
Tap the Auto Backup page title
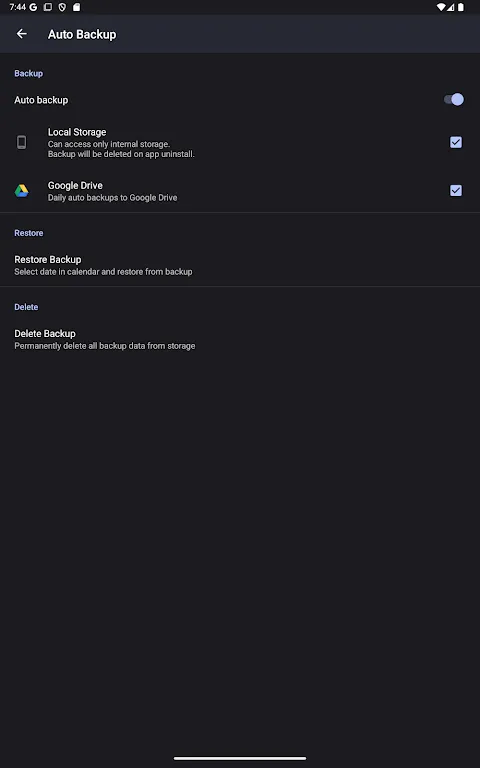click(x=82, y=34)
